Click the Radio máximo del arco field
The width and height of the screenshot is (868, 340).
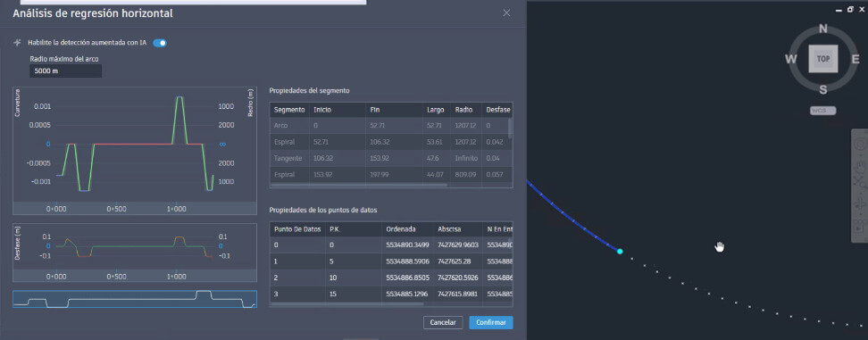pyautogui.click(x=65, y=70)
